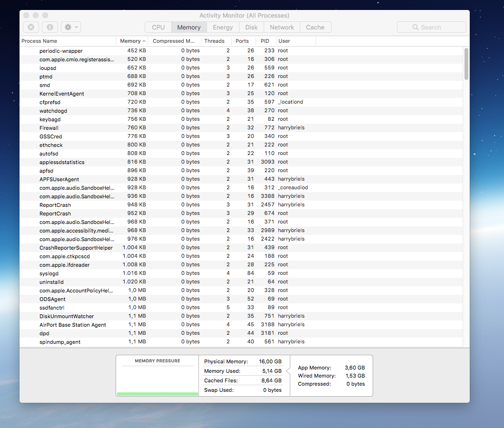The image size is (504, 428).
Task: Click the Quit Process X toolbar button
Action: 30,27
